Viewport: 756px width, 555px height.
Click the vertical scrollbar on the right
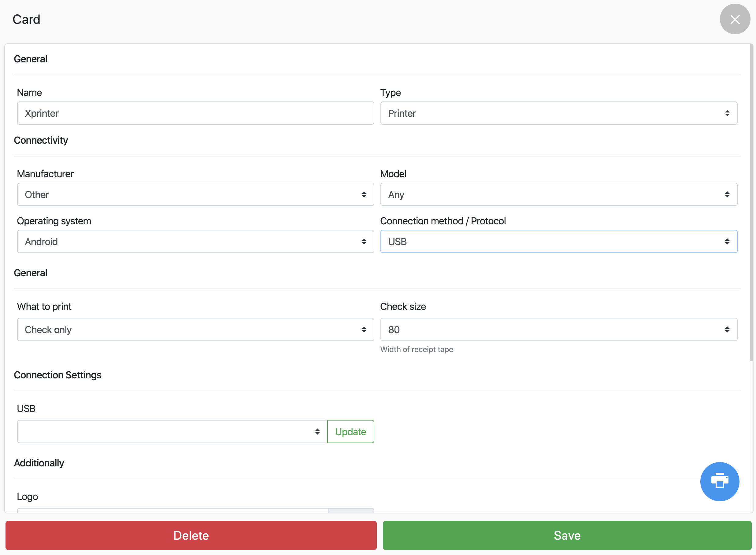click(x=751, y=202)
